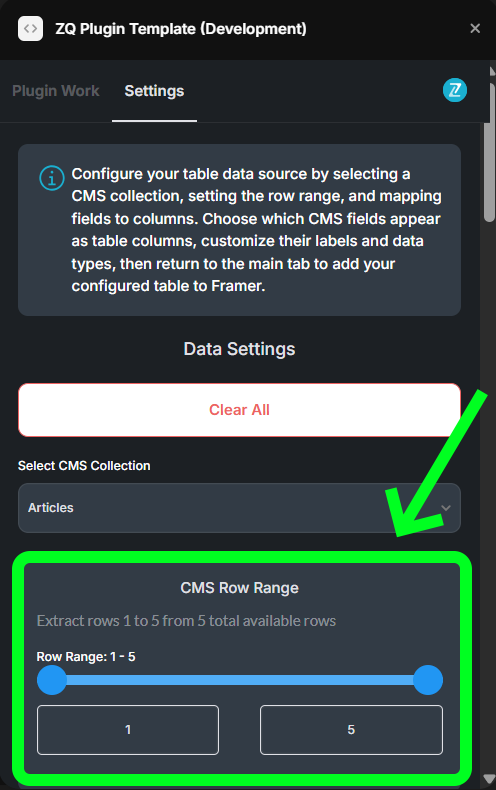Viewport: 496px width, 790px height.
Task: Click the middle of the blue range track
Action: 240,680
